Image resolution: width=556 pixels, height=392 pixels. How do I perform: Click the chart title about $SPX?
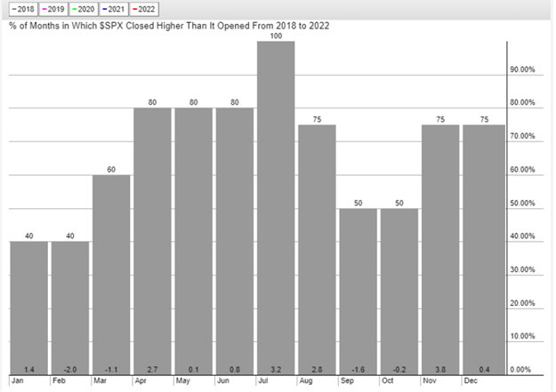168,26
